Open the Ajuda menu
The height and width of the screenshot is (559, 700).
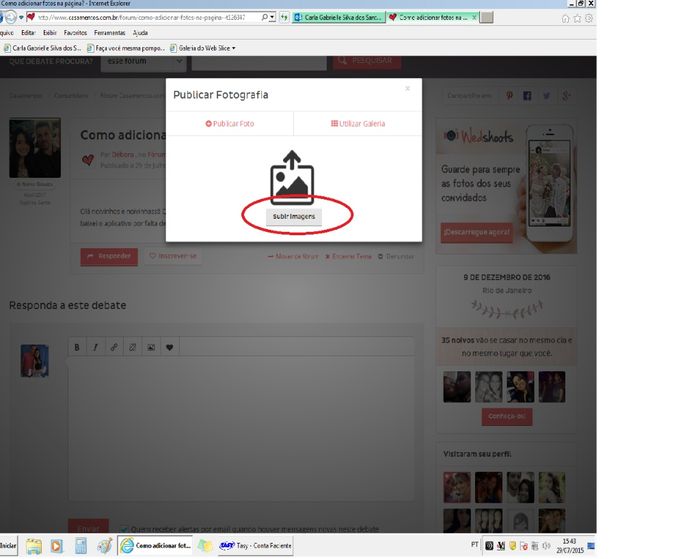coord(140,33)
